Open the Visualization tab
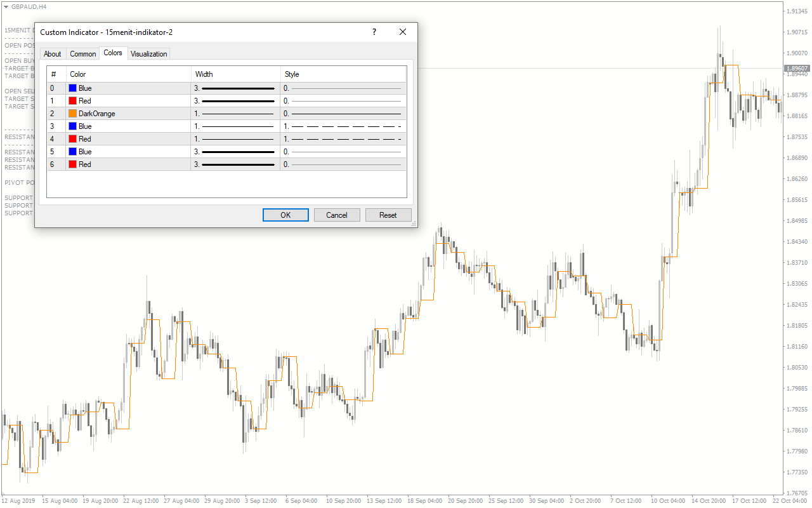Image resolution: width=812 pixels, height=508 pixels. (x=148, y=54)
